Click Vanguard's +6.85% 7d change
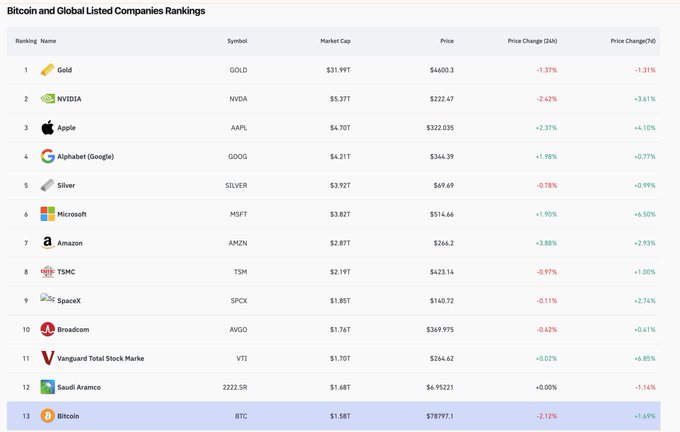Image resolution: width=680 pixels, height=432 pixels. [x=645, y=358]
